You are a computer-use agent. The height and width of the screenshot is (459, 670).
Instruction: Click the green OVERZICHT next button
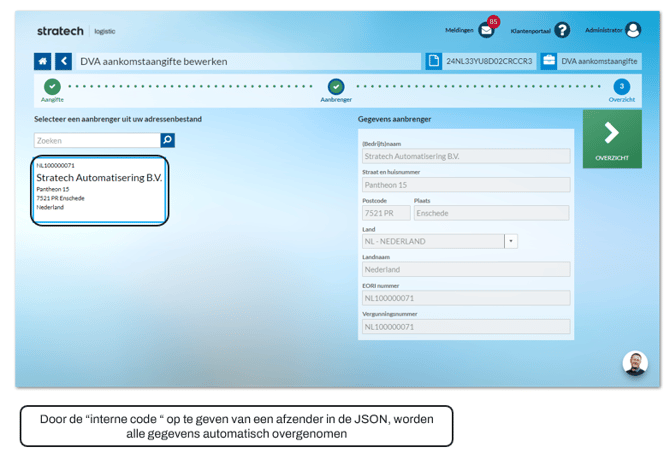(x=612, y=139)
